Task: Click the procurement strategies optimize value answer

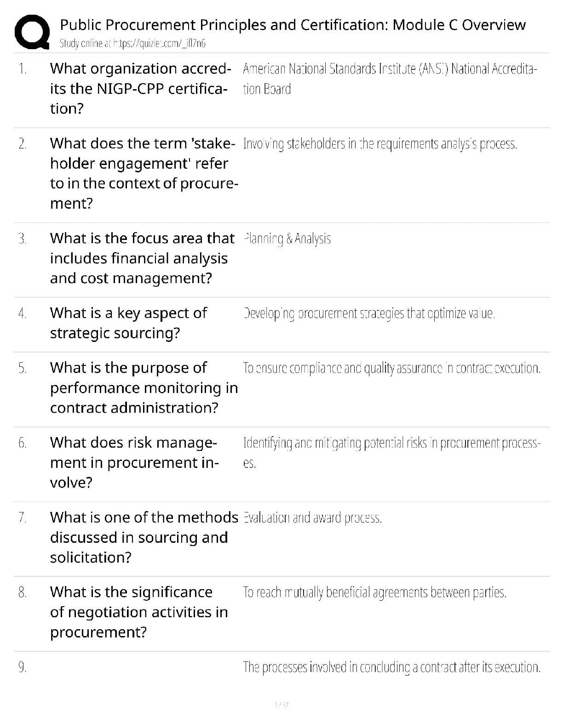Action: pyautogui.click(x=369, y=314)
